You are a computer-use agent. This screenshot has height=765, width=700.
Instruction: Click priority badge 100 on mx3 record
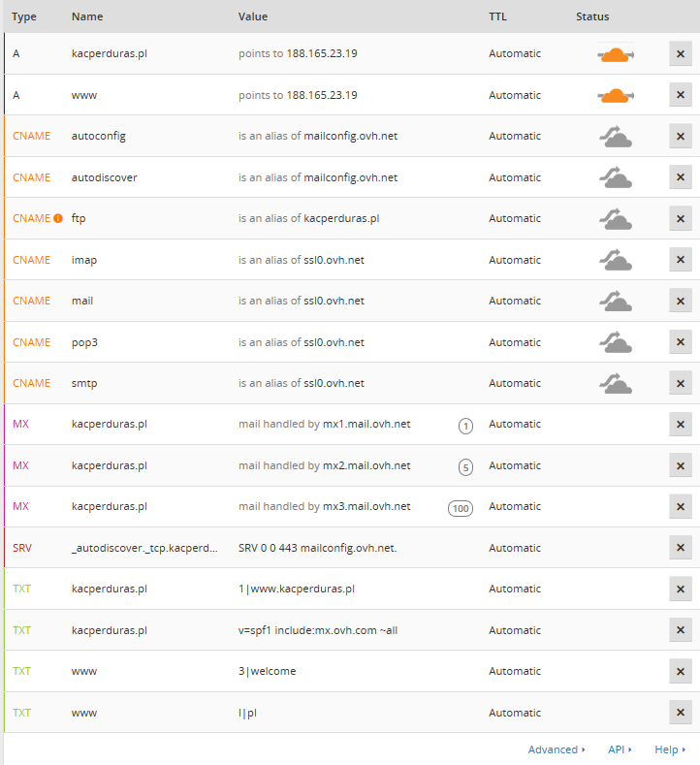[460, 507]
